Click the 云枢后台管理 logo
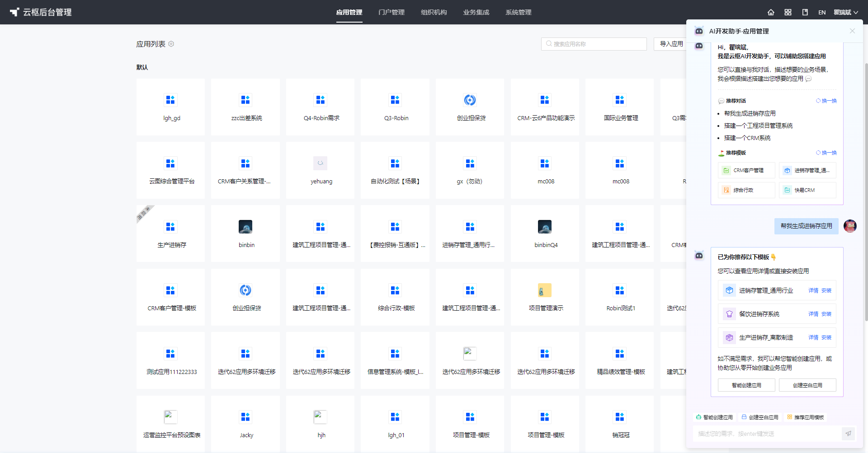Image resolution: width=868 pixels, height=453 pixels. (x=41, y=12)
